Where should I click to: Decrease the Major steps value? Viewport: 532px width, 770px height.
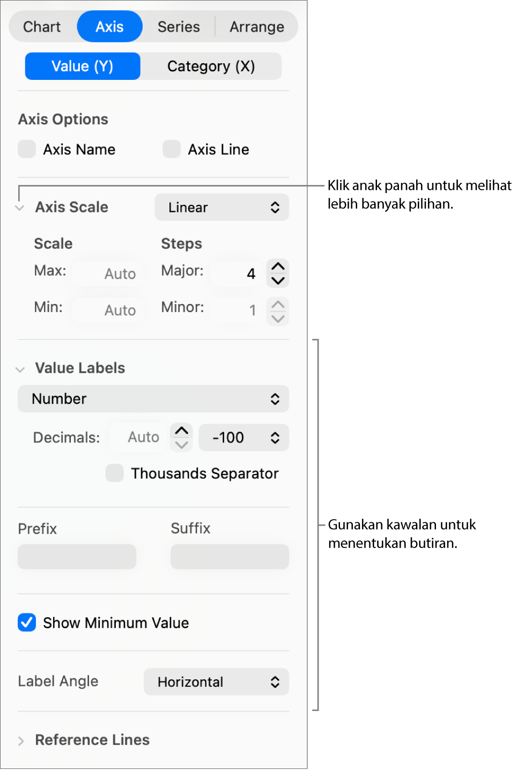coord(278,280)
